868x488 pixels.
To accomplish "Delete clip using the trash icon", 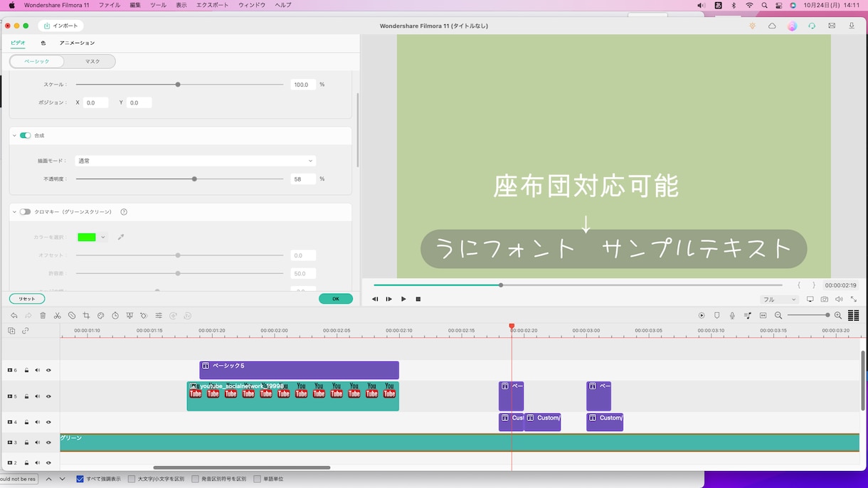I will 43,316.
